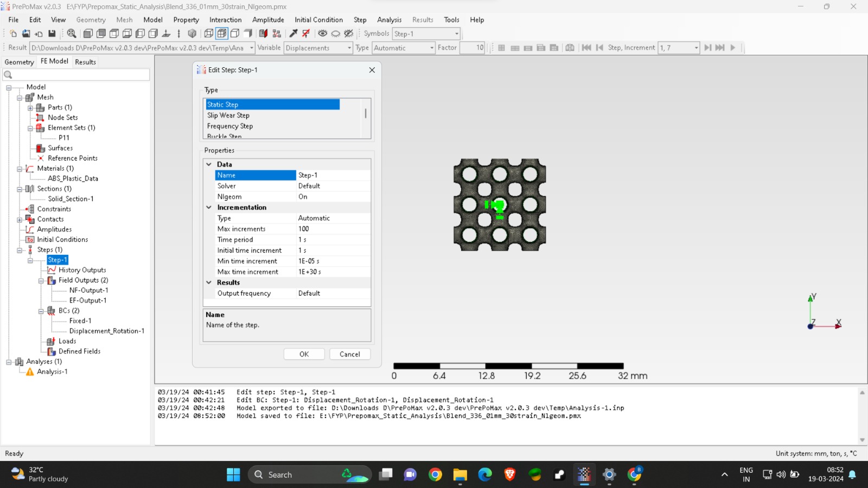This screenshot has width=868, height=488.
Task: Open Microsoft Edge from the taskbar
Action: tap(485, 475)
